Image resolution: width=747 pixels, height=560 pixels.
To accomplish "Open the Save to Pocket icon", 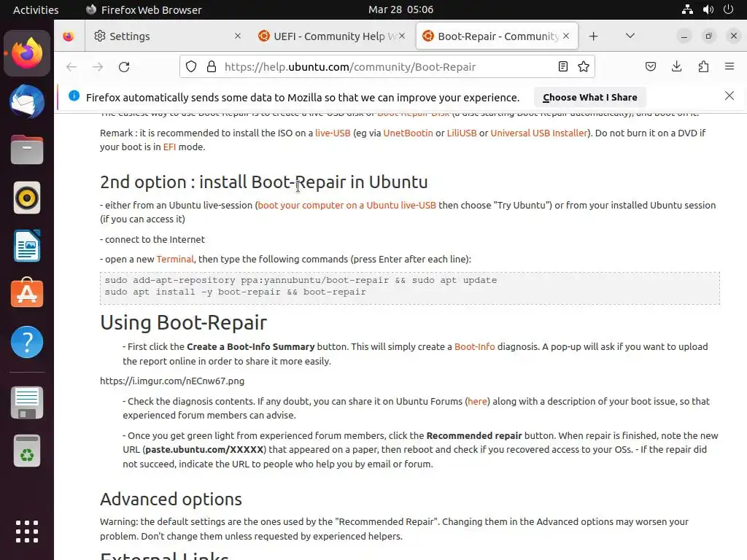I will coord(651,67).
